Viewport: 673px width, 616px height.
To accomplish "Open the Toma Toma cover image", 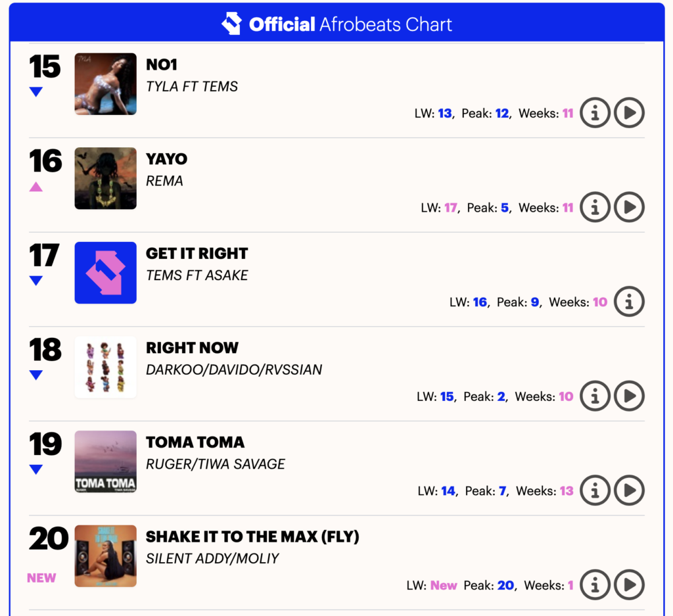I will 106,462.
